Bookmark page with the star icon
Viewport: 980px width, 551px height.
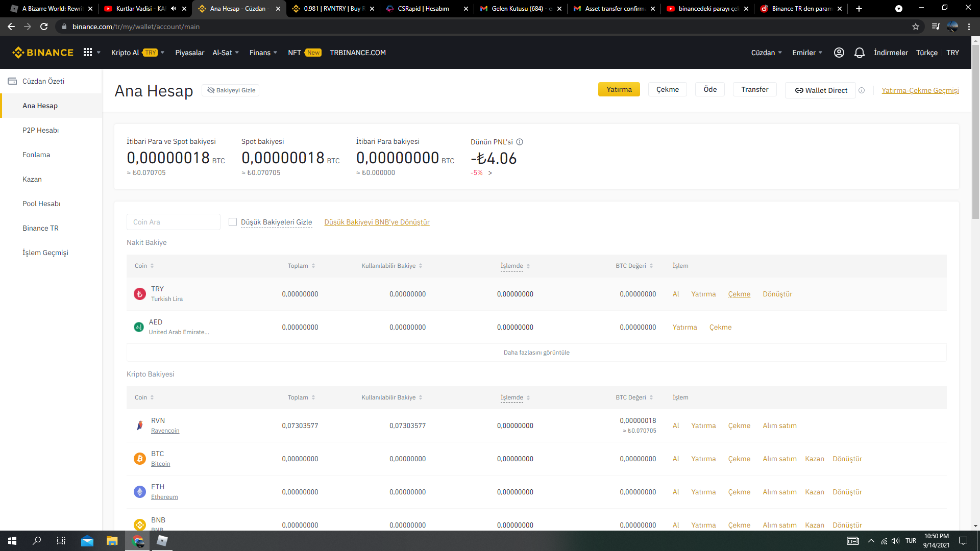click(x=915, y=27)
